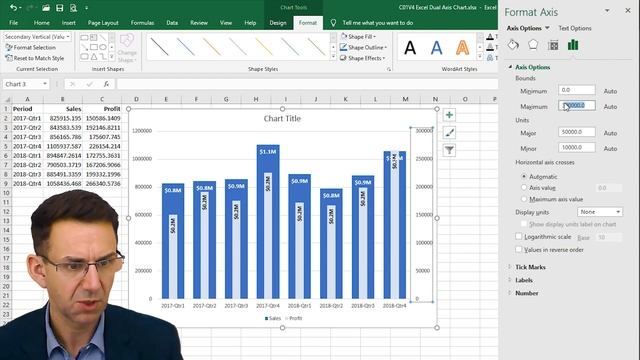Screen dimensions: 640x360
Task: Click the Open folder icon in Quick Access
Action: [x=46, y=8]
